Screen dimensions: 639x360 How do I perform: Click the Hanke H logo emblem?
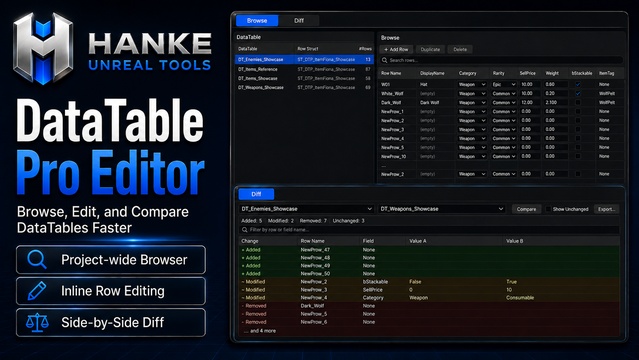pos(43,49)
